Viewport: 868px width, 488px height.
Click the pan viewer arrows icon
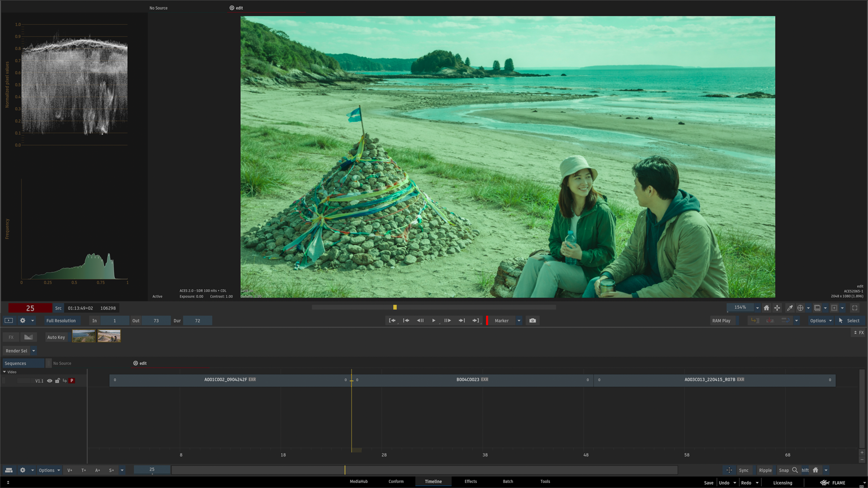coord(777,308)
